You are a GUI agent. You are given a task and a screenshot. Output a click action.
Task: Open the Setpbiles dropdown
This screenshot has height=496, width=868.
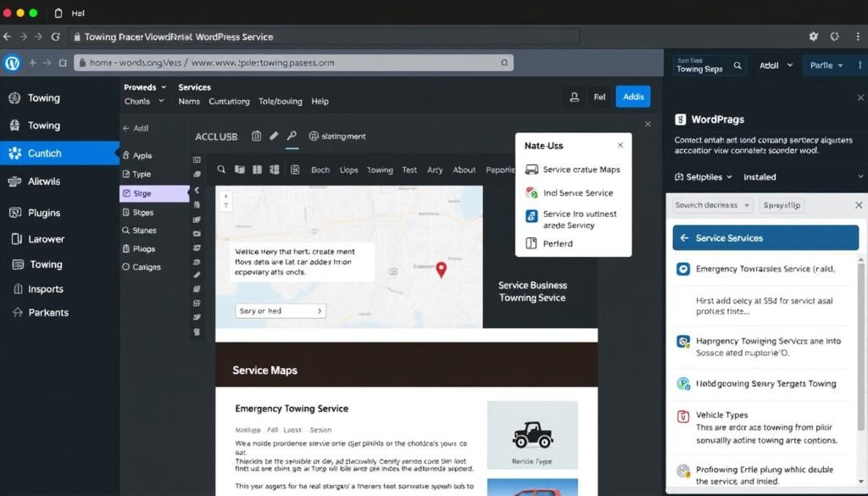tap(704, 176)
